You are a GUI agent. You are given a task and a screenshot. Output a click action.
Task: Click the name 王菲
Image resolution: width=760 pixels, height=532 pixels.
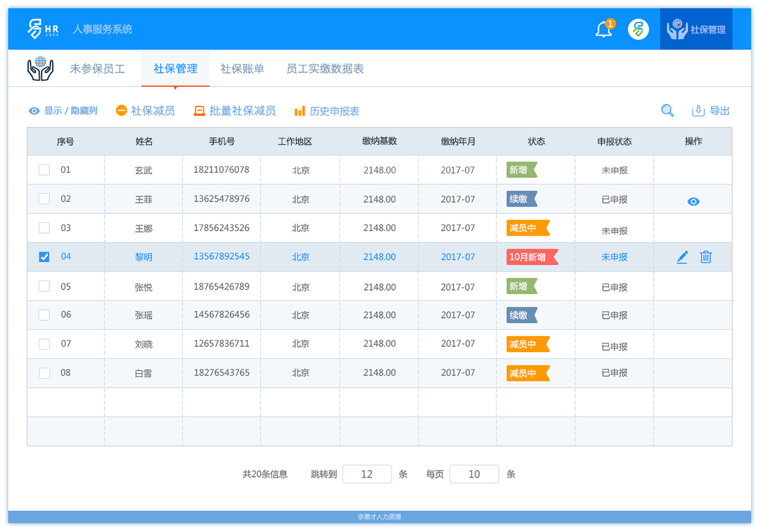(144, 199)
